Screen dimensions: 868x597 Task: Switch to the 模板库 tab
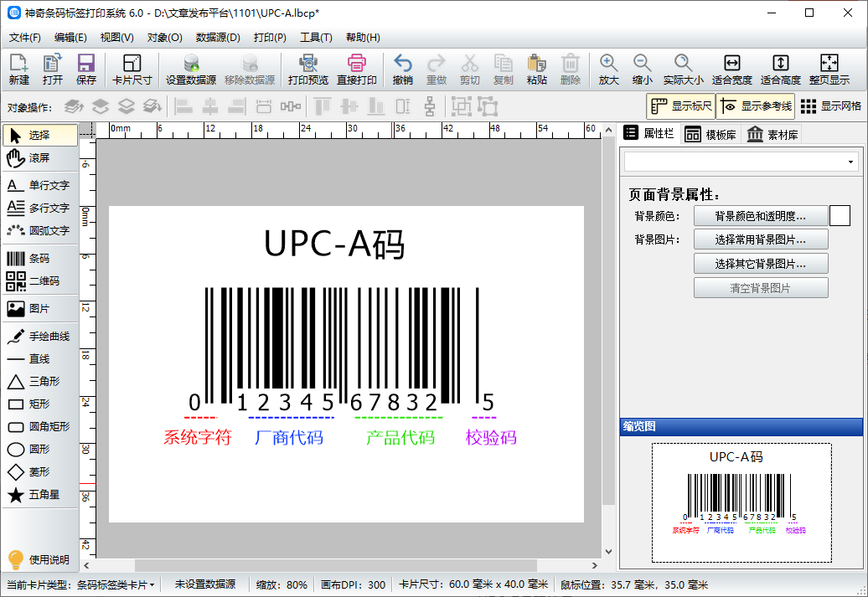click(x=710, y=135)
